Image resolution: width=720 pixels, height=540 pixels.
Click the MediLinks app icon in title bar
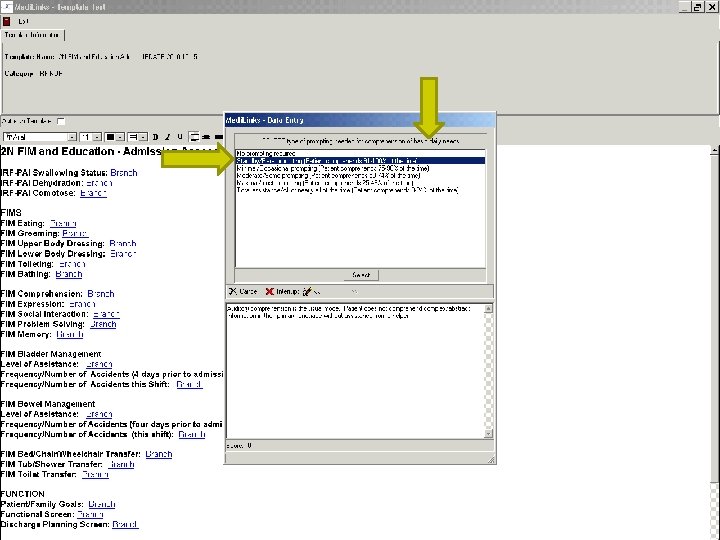pyautogui.click(x=8, y=7)
